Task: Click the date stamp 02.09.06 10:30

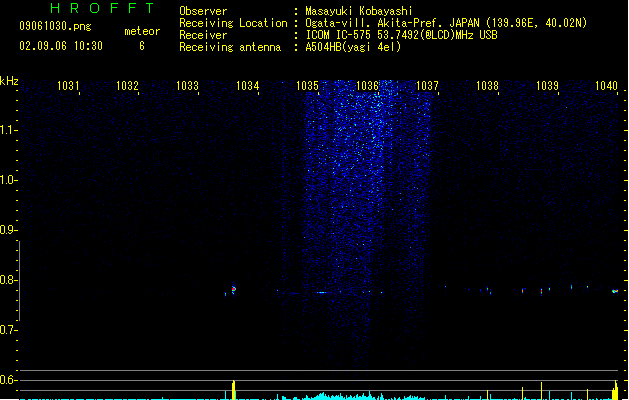Action: 61,46
